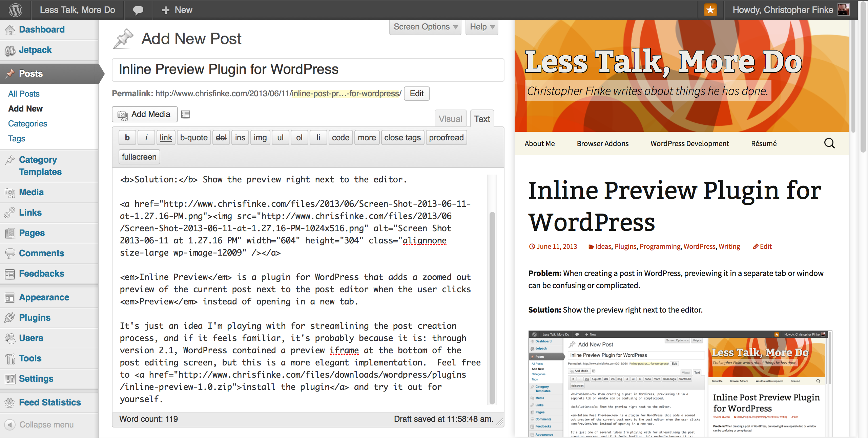Click the orange star notifications icon

[x=710, y=10]
